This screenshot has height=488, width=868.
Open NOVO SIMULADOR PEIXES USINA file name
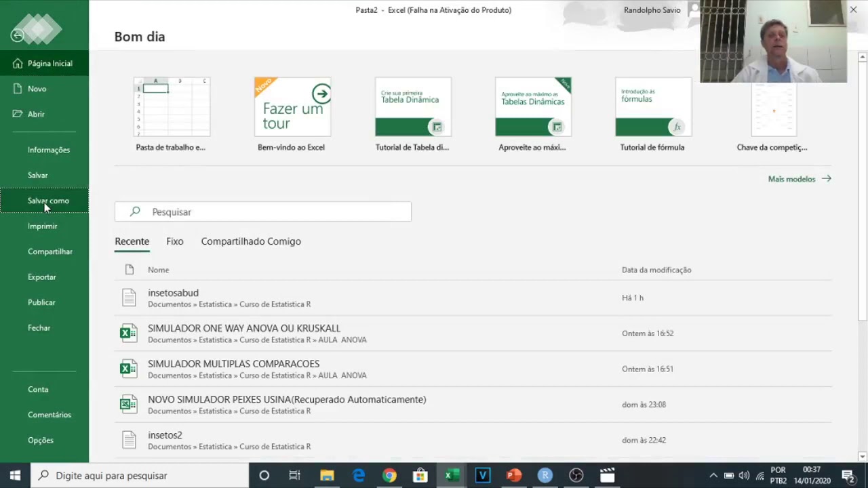(x=287, y=400)
